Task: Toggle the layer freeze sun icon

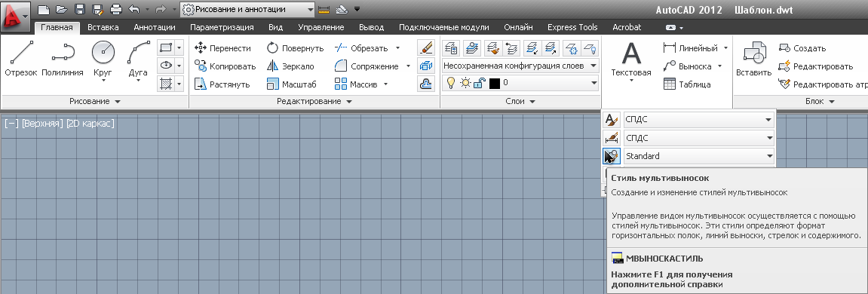Action: tap(465, 83)
